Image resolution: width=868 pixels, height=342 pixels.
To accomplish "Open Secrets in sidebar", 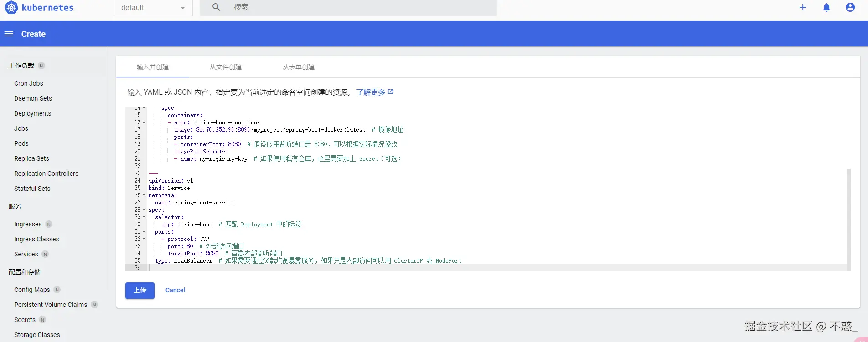I will coord(25,320).
